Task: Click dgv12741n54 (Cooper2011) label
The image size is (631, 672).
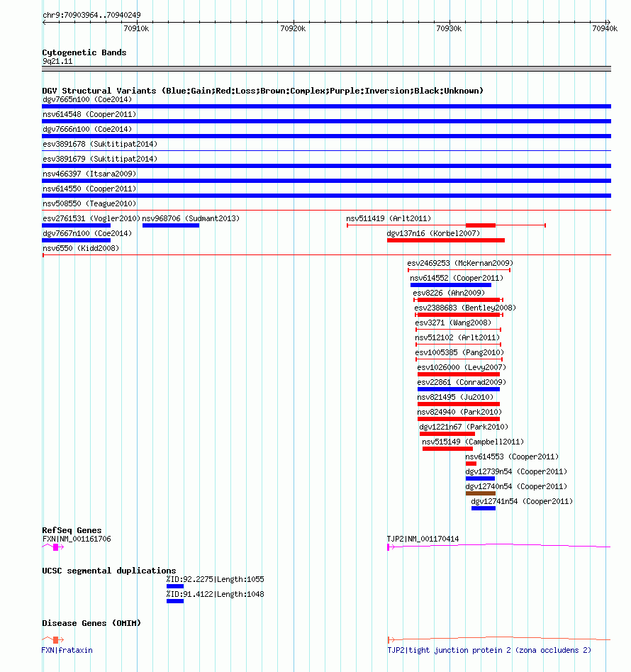Action: tap(522, 501)
